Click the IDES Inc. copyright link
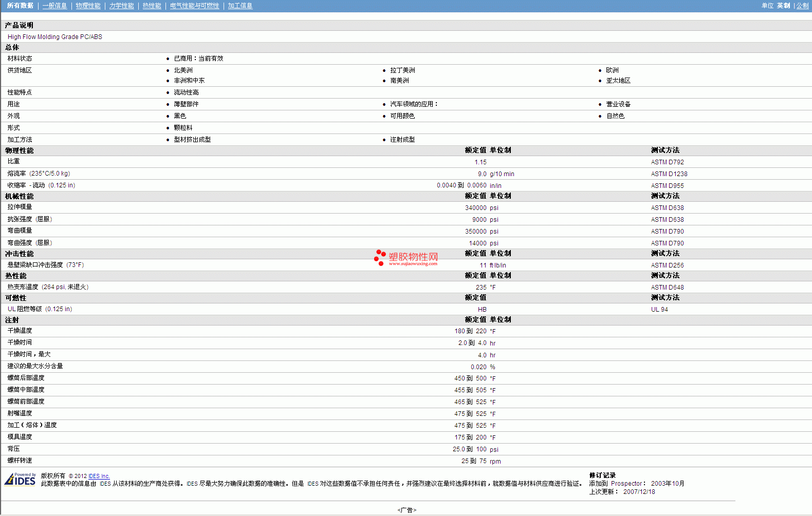Screen dimensions: 812x516 tap(99, 476)
